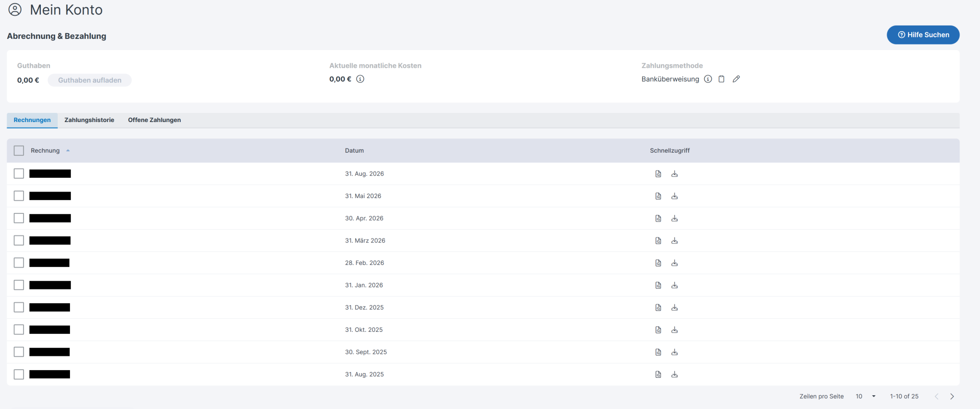This screenshot has width=980, height=409.
Task: Download invoice dated 30. Apr. 2026
Action: pos(675,219)
